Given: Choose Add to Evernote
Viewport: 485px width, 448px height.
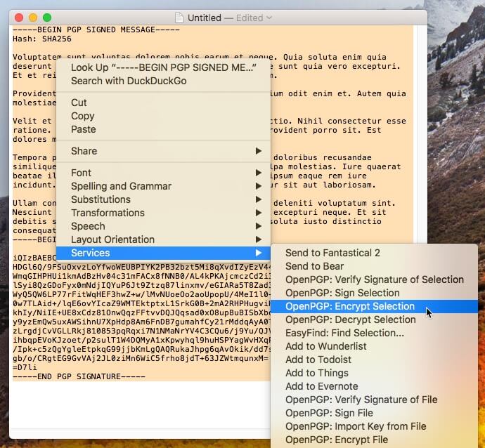Looking at the screenshot, I should [x=374, y=386].
